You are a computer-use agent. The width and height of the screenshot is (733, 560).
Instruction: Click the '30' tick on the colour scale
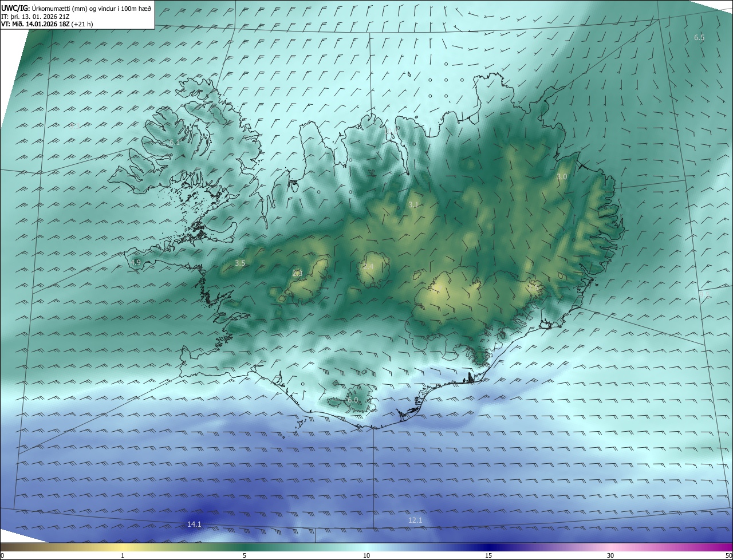coord(610,555)
